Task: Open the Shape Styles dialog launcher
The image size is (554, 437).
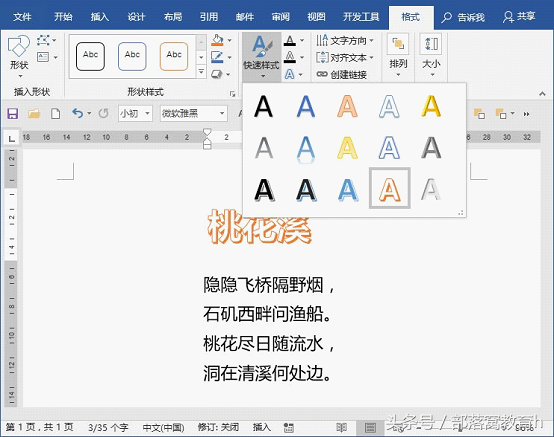Action: (x=232, y=94)
